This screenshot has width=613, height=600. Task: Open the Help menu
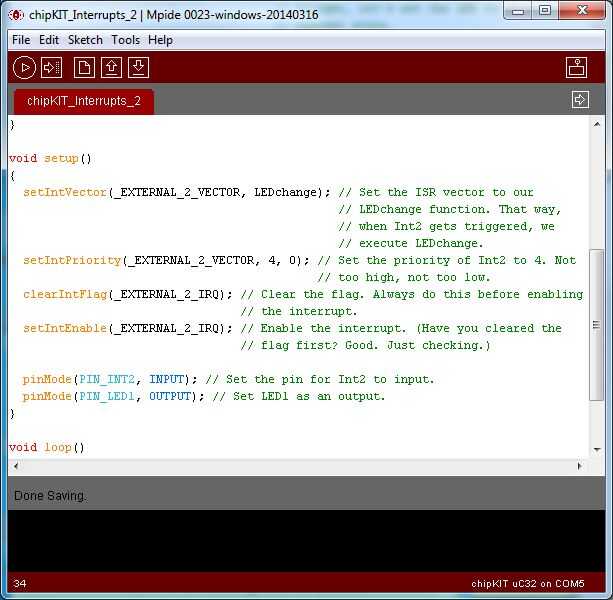click(x=160, y=40)
